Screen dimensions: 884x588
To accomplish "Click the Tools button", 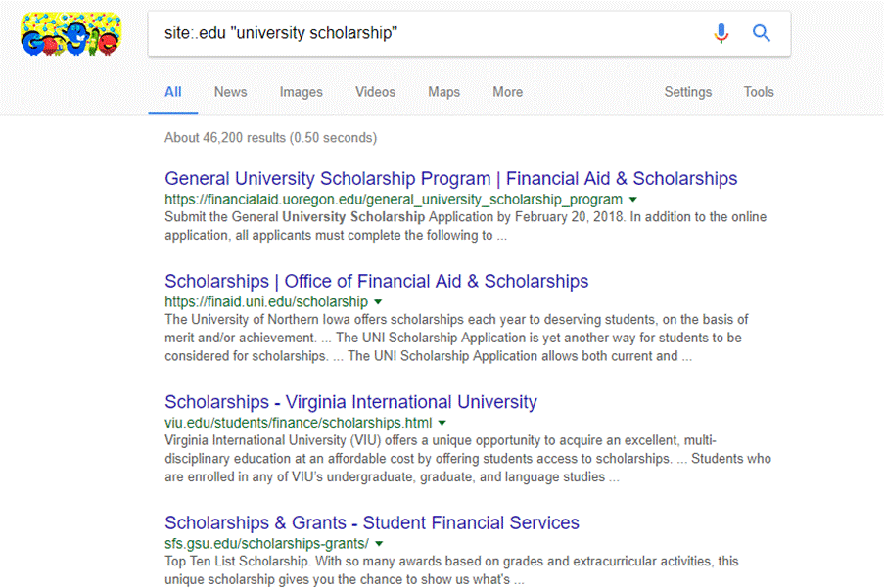I will (759, 92).
